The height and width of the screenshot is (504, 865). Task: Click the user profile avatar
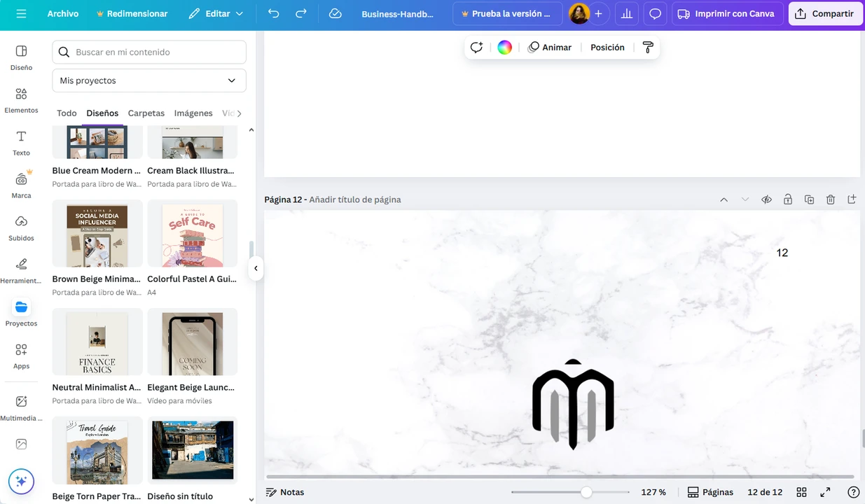coord(579,14)
